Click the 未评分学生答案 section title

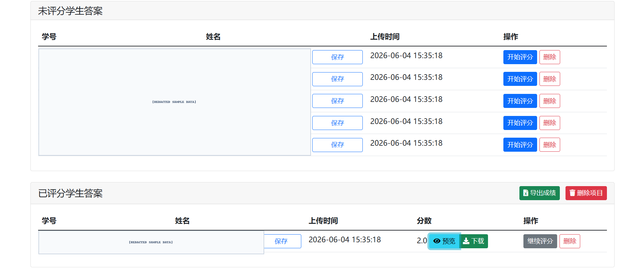[x=70, y=11]
